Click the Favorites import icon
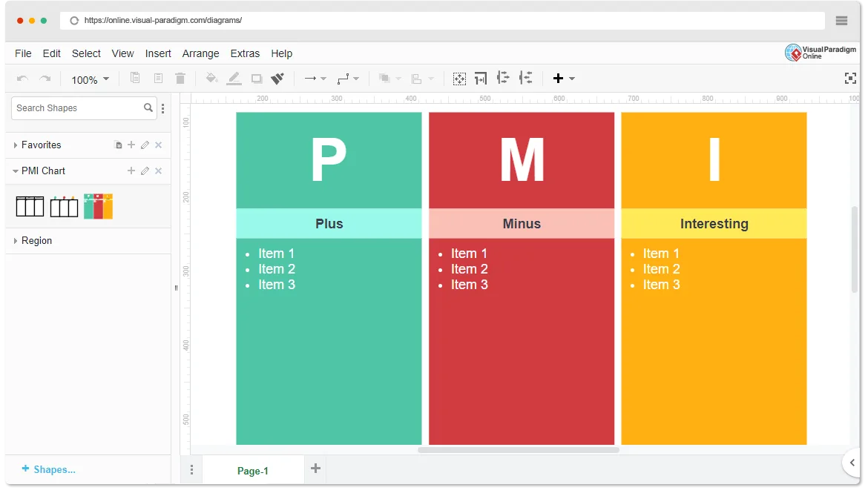Image resolution: width=868 pixels, height=493 pixels. tap(118, 145)
